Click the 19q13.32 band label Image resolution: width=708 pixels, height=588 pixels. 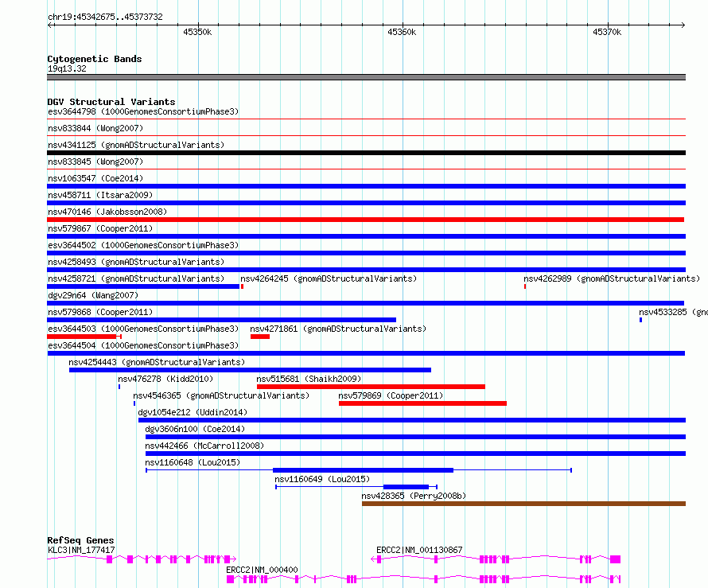67,68
